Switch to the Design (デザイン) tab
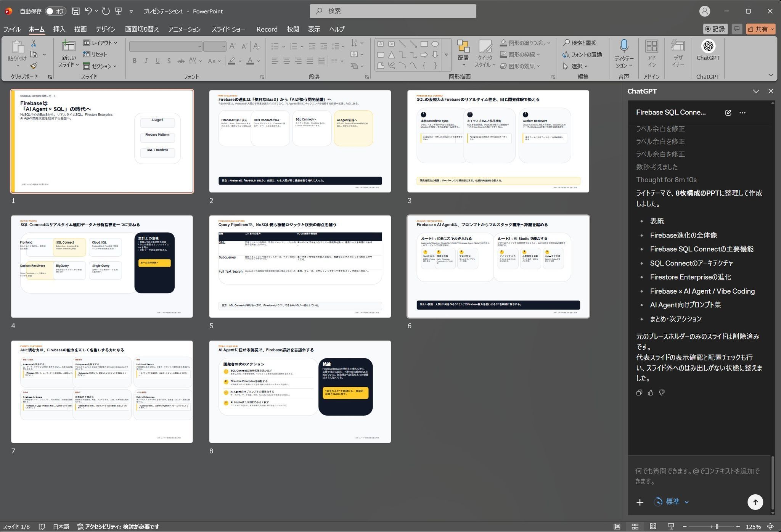 [105, 29]
